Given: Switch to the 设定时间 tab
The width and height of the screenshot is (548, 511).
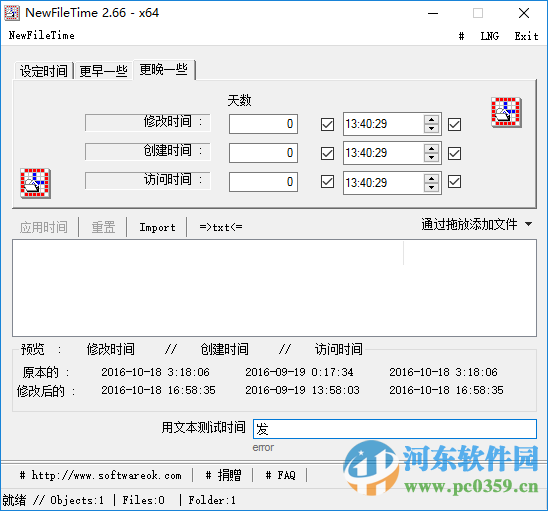Looking at the screenshot, I should [44, 71].
